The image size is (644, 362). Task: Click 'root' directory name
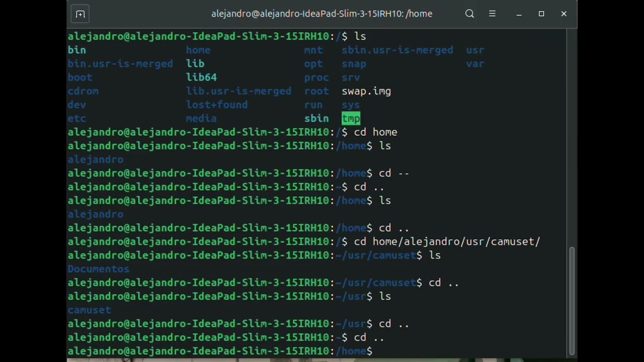(316, 91)
